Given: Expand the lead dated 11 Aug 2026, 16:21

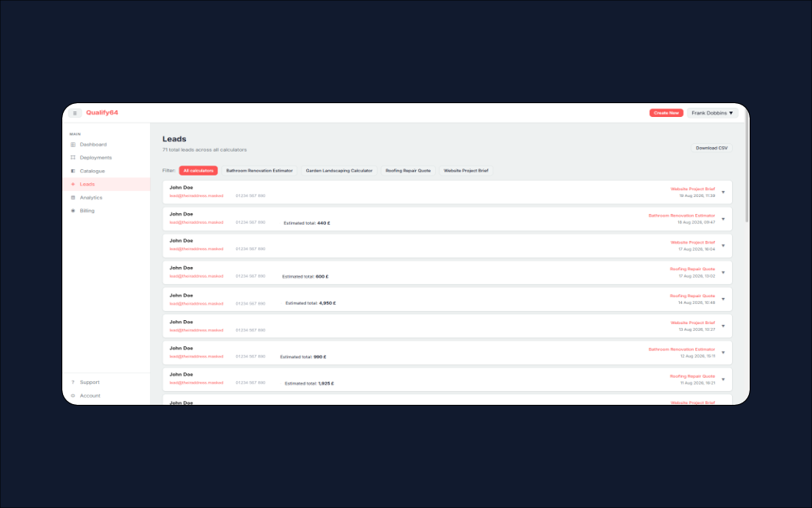Looking at the screenshot, I should (x=723, y=379).
